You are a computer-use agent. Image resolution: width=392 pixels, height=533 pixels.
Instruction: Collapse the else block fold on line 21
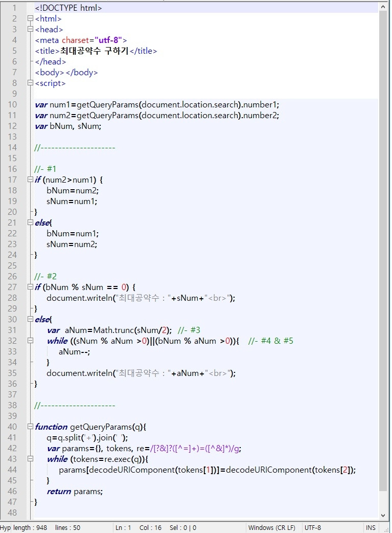point(30,223)
